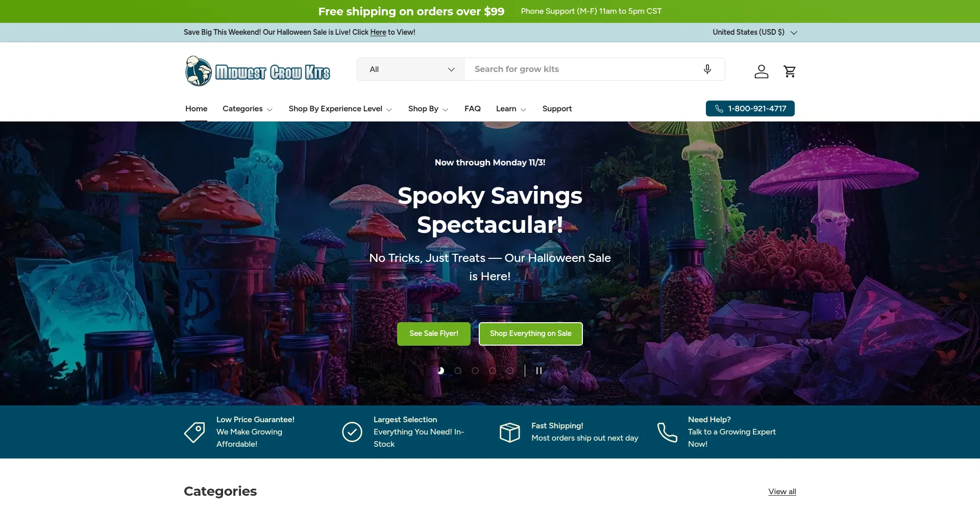Pause the hero slideshow
Screen dimensions: 980x507
tap(539, 371)
